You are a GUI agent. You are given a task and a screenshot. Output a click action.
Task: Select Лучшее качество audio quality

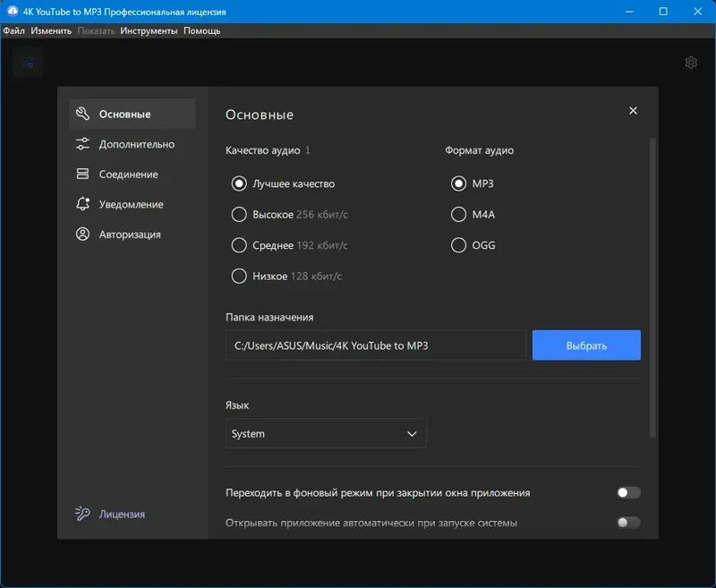coord(283,183)
